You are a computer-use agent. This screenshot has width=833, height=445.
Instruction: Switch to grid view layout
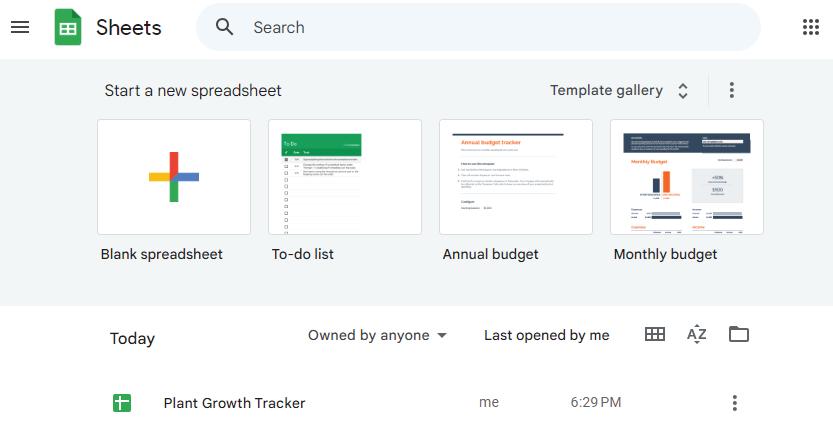(x=655, y=335)
